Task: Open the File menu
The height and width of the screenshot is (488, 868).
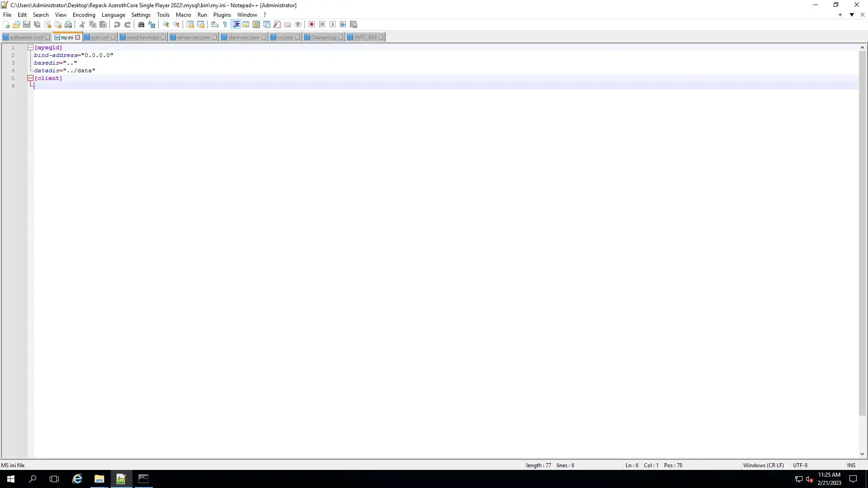Action: click(7, 15)
